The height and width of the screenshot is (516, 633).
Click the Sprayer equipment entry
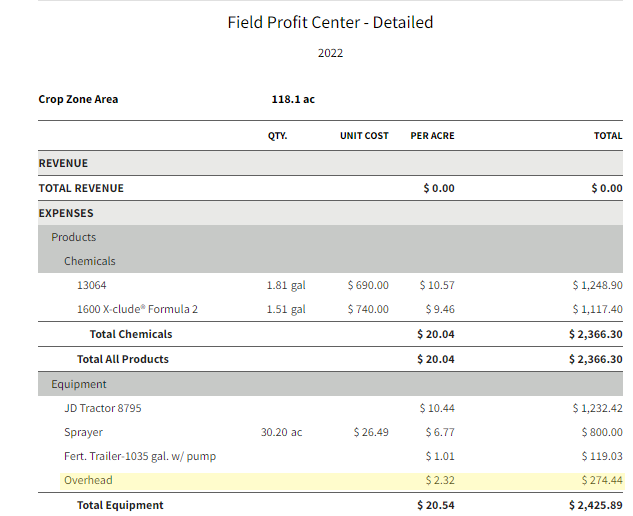click(83, 432)
